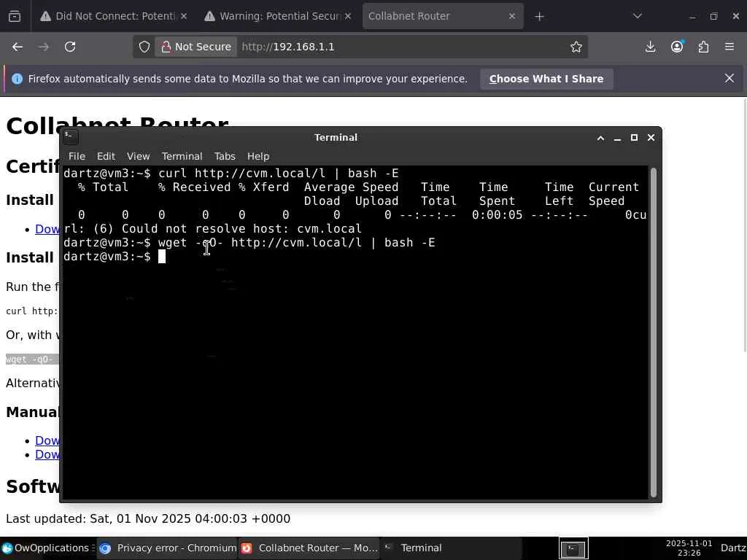Open a new tab with plus button
This screenshot has width=747, height=560.
[539, 17]
